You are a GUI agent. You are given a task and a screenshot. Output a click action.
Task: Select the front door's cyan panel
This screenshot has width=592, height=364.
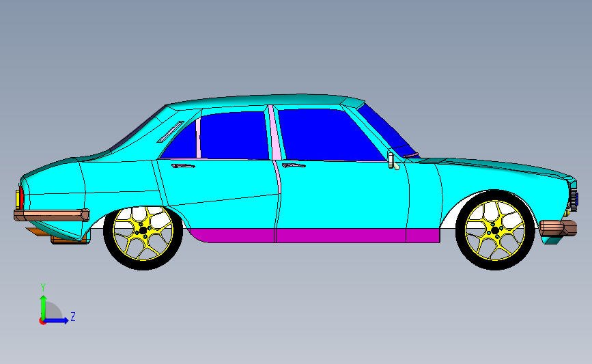(x=341, y=195)
